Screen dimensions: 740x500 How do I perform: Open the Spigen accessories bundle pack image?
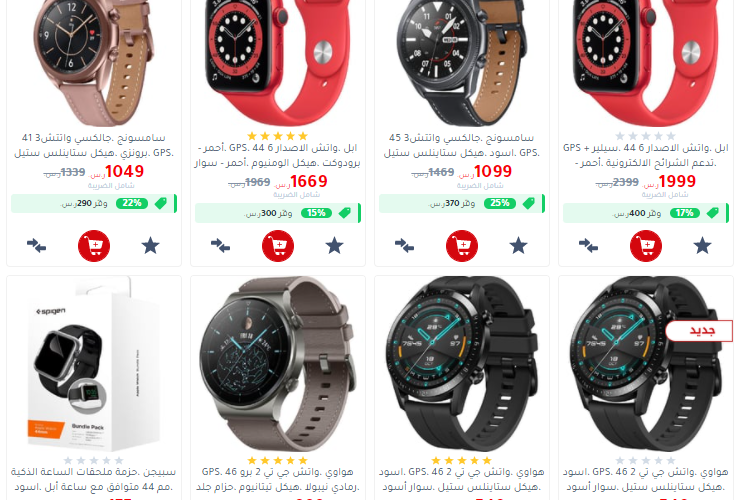click(94, 364)
